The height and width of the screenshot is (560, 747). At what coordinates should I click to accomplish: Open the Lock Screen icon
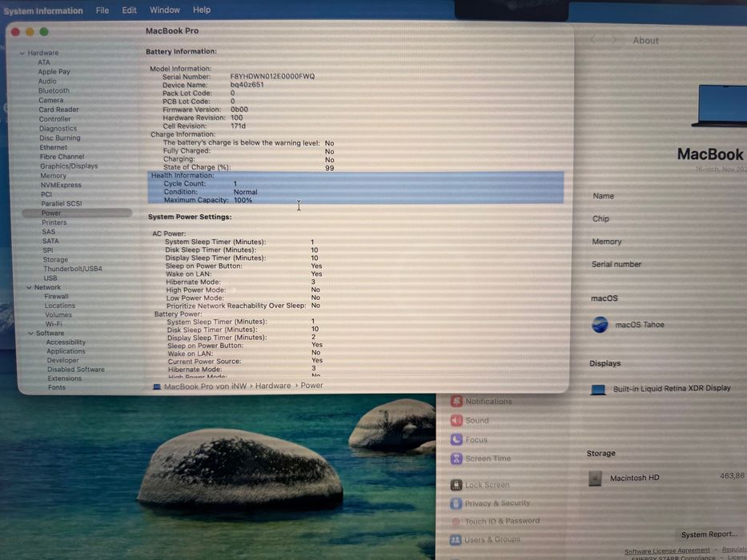pos(456,485)
